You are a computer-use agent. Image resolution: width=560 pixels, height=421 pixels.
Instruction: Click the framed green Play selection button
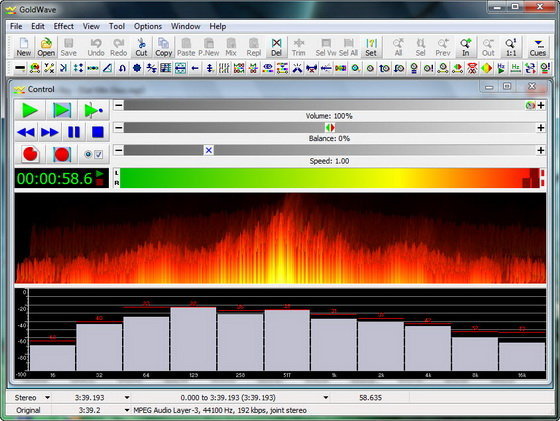pos(62,110)
